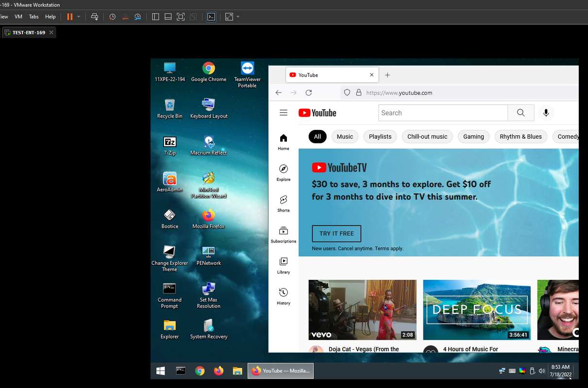
Task: Click the revert to snapshot icon
Action: click(x=125, y=16)
